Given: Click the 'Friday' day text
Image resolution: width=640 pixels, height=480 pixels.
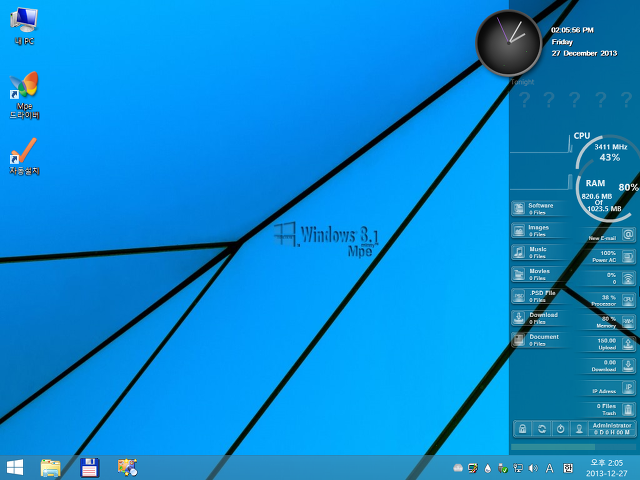Looking at the screenshot, I should (x=562, y=42).
